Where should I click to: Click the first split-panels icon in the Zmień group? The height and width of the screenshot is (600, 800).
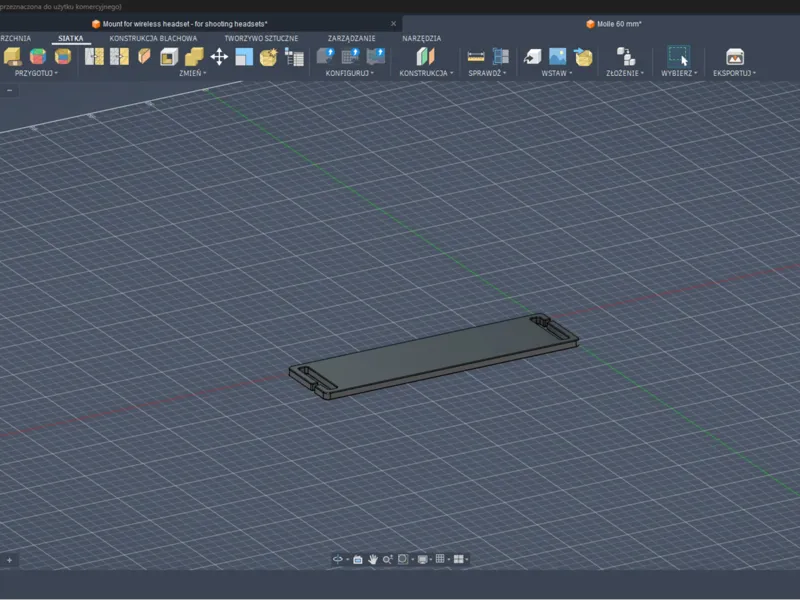(x=94, y=57)
